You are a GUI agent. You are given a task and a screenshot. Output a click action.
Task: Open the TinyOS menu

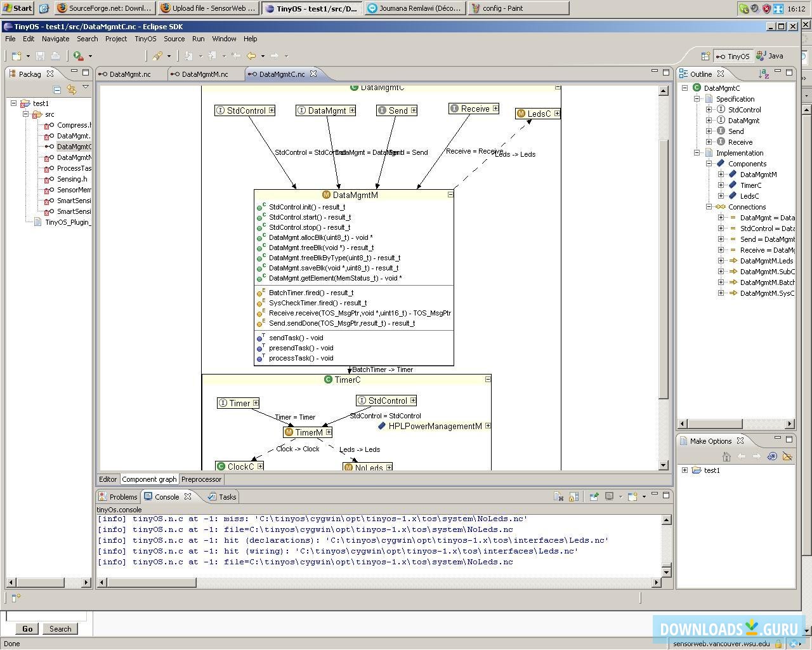145,39
